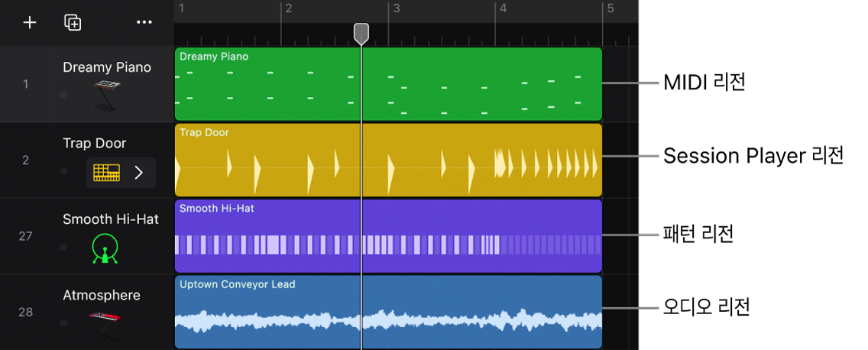Click the '오디오 리전' callout label
Screen dimensions: 868x350
click(x=706, y=306)
